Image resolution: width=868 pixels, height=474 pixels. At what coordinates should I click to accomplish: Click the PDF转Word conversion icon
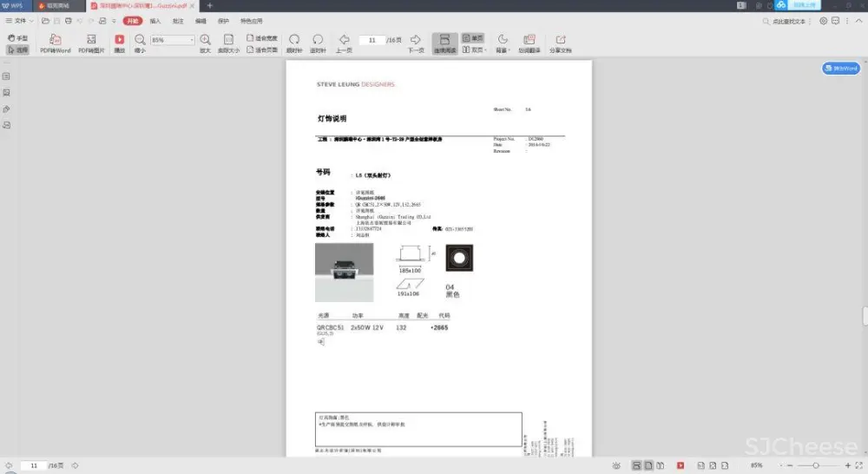[x=55, y=40]
